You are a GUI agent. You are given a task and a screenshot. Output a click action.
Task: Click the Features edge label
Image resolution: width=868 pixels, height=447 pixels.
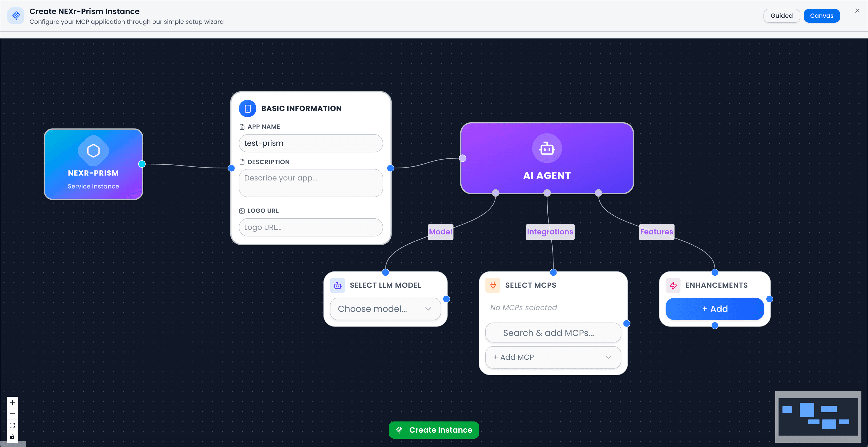(x=656, y=232)
